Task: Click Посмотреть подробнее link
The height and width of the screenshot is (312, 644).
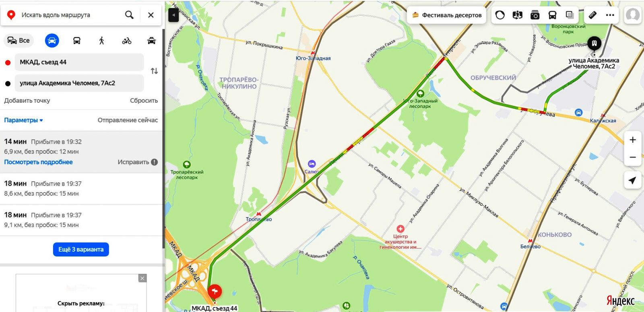Action: coord(38,162)
